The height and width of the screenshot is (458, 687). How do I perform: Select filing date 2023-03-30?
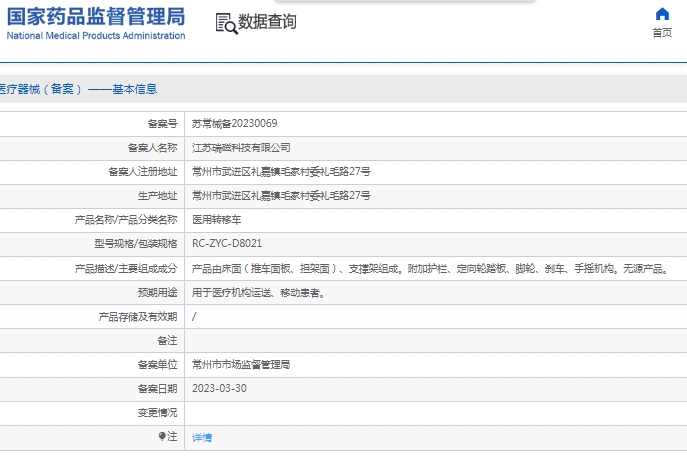(219, 388)
